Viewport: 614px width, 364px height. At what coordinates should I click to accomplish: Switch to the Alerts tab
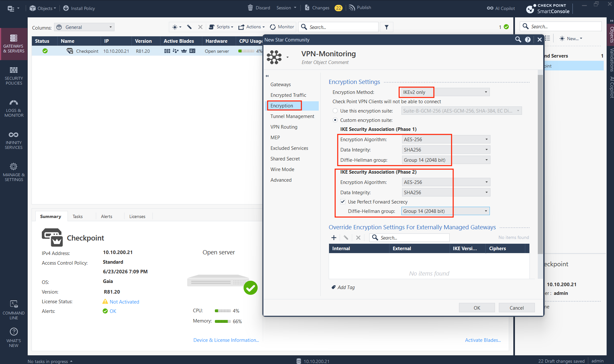(106, 216)
